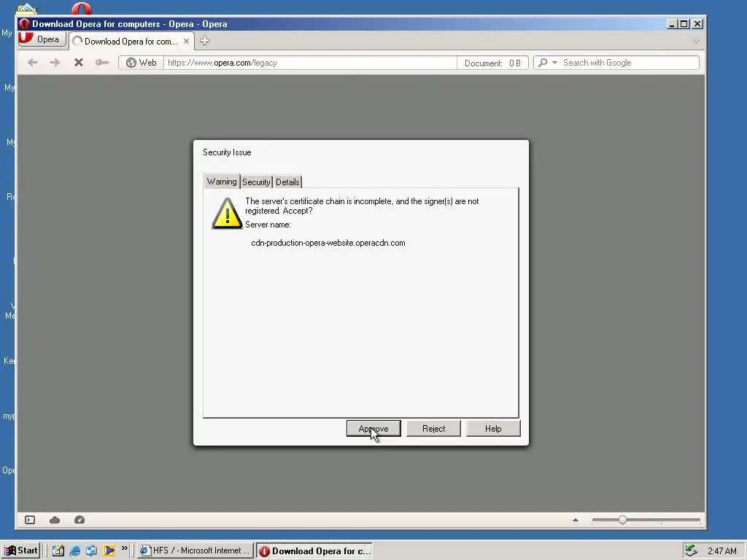Open the Windows Start menu
Screen dimensions: 747x560
tap(20, 551)
